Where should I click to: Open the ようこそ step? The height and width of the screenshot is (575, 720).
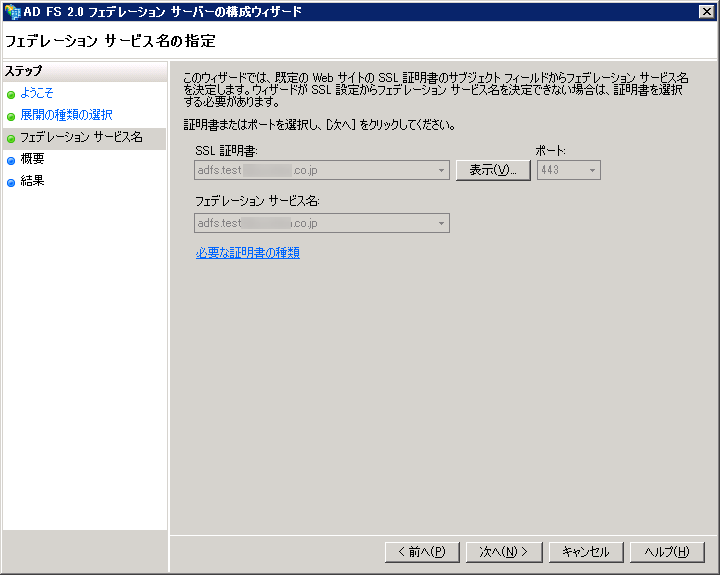click(37, 93)
